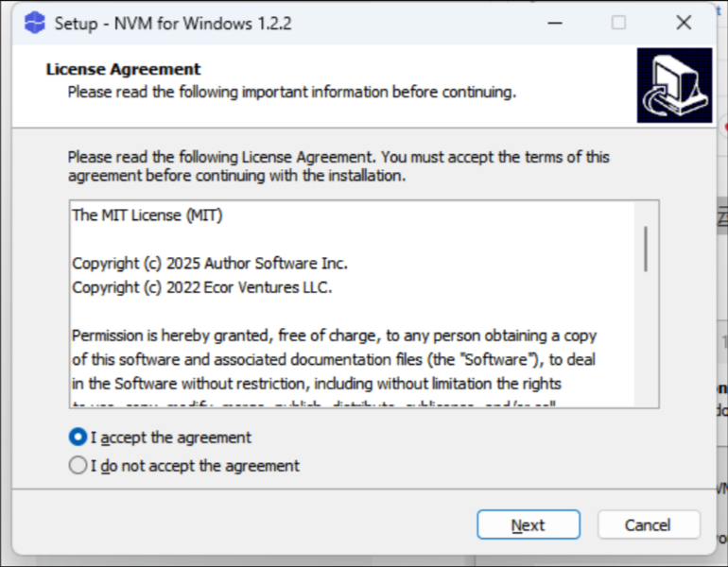Click the NVM logo icon in title bar

pos(34,23)
